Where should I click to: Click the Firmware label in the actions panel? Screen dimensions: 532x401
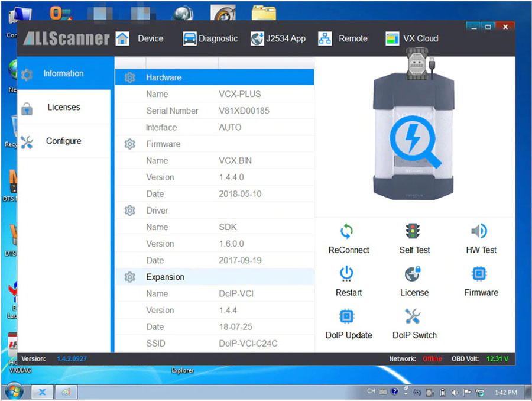coord(481,293)
